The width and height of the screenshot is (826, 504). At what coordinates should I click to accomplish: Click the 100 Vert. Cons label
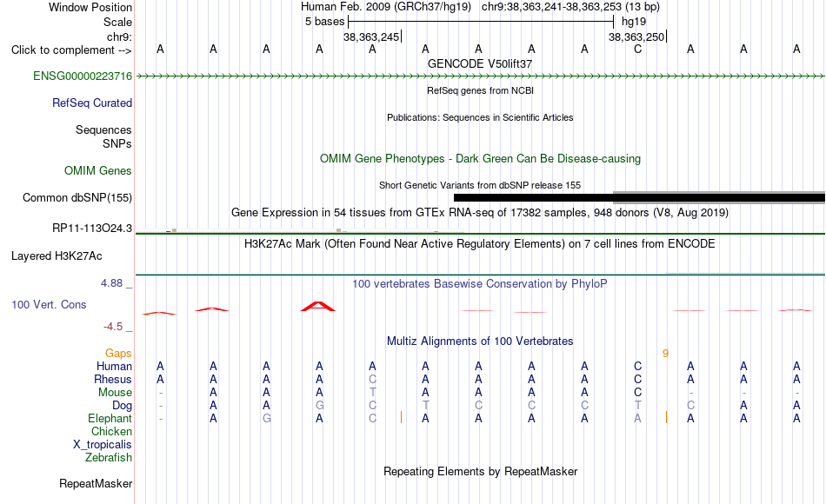(x=49, y=304)
